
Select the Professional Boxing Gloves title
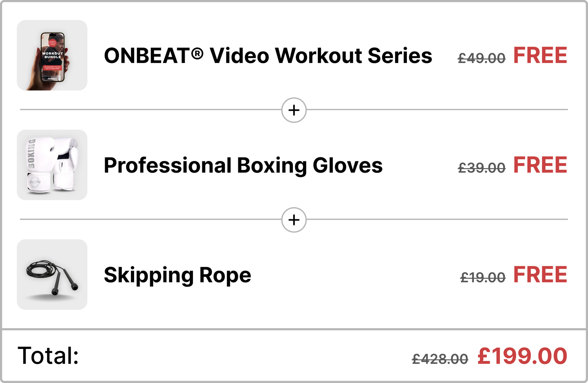pyautogui.click(x=243, y=165)
